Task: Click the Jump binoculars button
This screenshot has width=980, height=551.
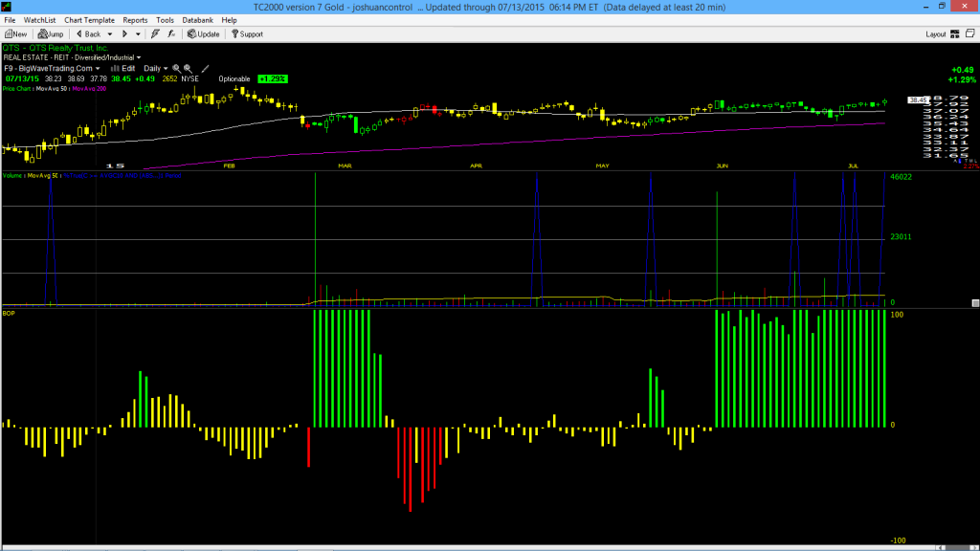Action: pyautogui.click(x=51, y=34)
